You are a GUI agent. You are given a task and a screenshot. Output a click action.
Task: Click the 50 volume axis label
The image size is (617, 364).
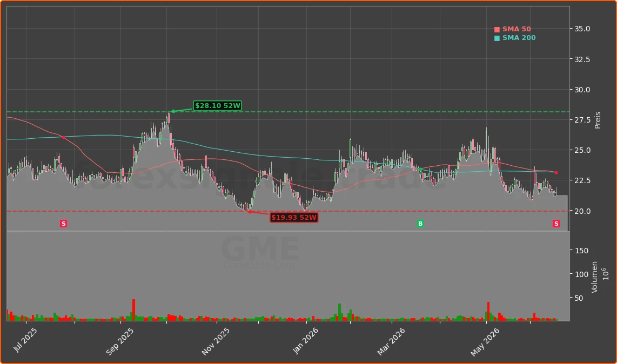tap(579, 298)
